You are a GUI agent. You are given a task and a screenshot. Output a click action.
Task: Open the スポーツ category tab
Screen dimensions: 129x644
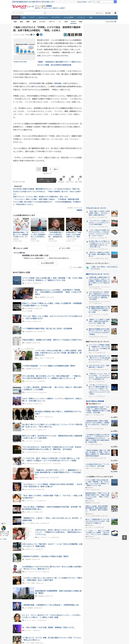(52, 22)
